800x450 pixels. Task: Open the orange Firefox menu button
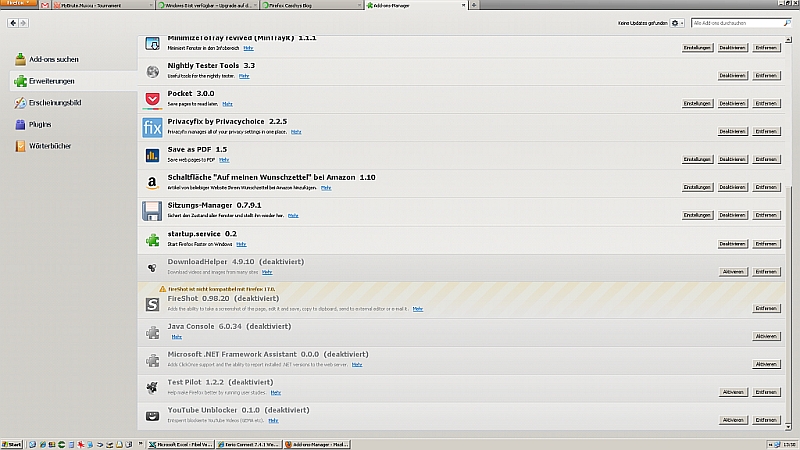[18, 4]
